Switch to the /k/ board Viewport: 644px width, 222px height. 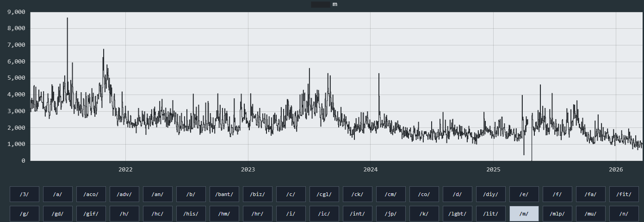(x=424, y=214)
